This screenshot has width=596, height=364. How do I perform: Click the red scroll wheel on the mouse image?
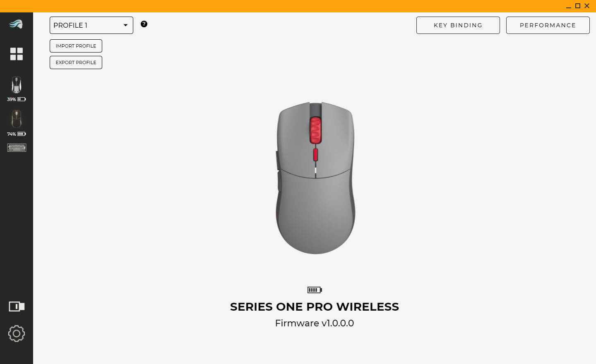pyautogui.click(x=316, y=129)
